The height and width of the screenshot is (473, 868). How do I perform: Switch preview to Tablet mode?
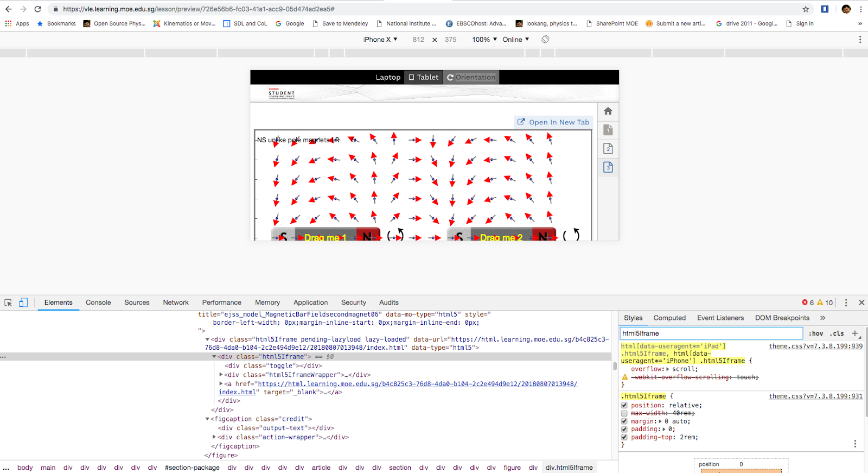pyautogui.click(x=423, y=77)
